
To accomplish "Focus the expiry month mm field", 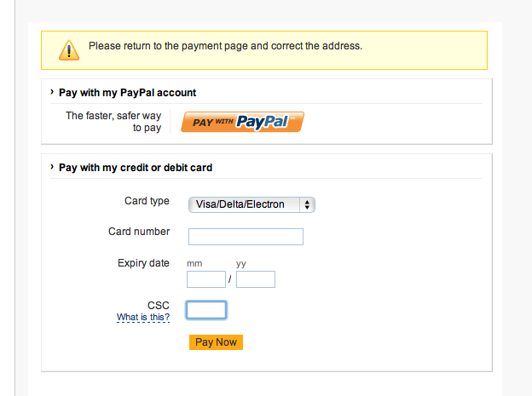I will coord(205,279).
